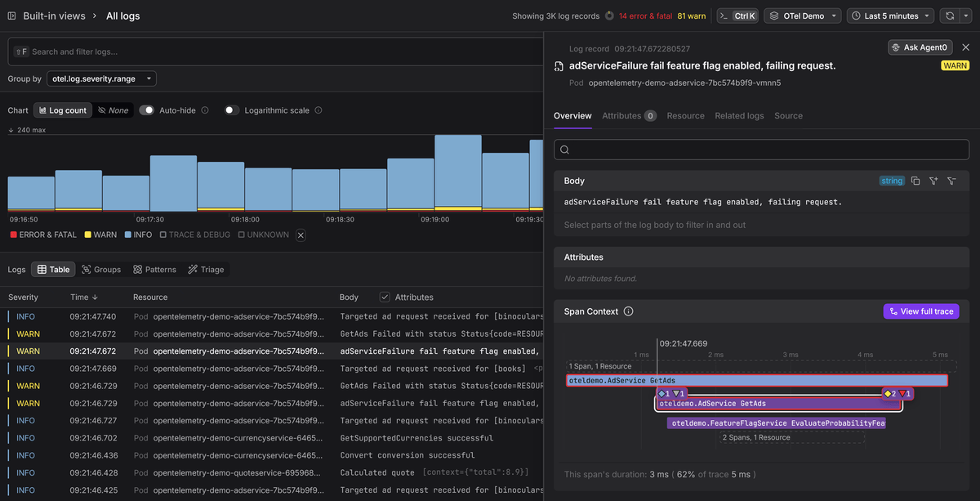This screenshot has width=980, height=501.
Task: Click the string type badge
Action: (892, 181)
